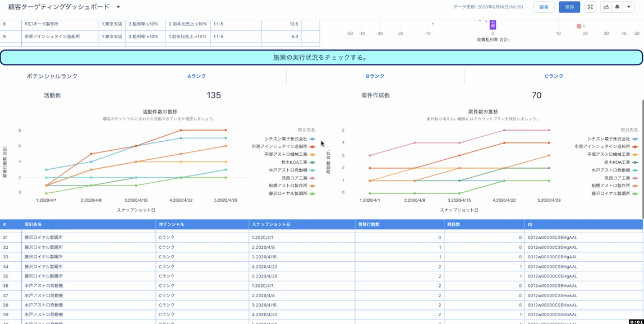This screenshot has width=644, height=324.
Task: Expand the more actions arrow beside bell
Action: tap(628, 7)
